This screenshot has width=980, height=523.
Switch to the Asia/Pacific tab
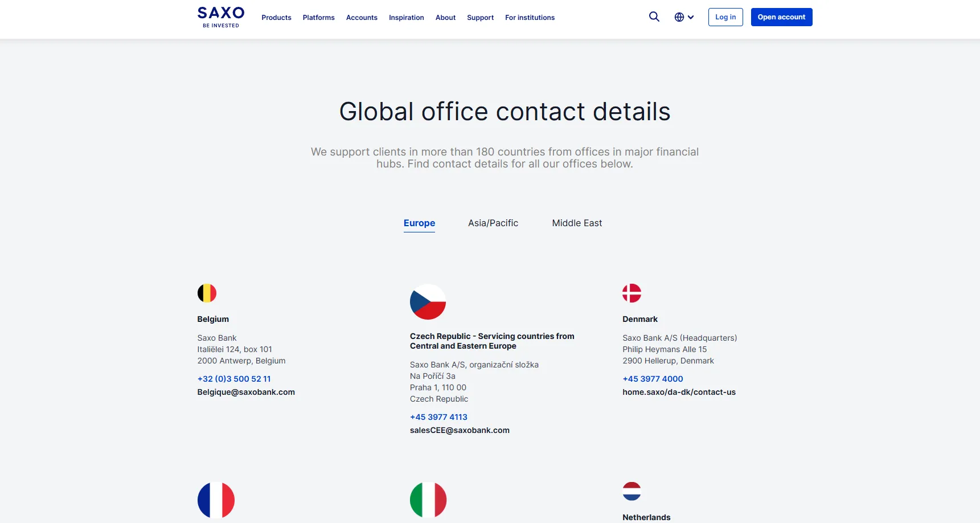[x=493, y=223]
